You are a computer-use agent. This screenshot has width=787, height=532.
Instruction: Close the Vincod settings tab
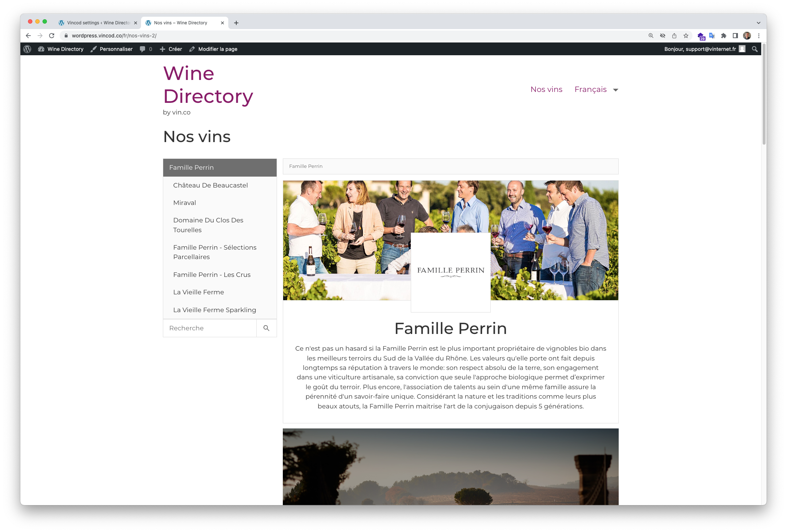(x=136, y=23)
